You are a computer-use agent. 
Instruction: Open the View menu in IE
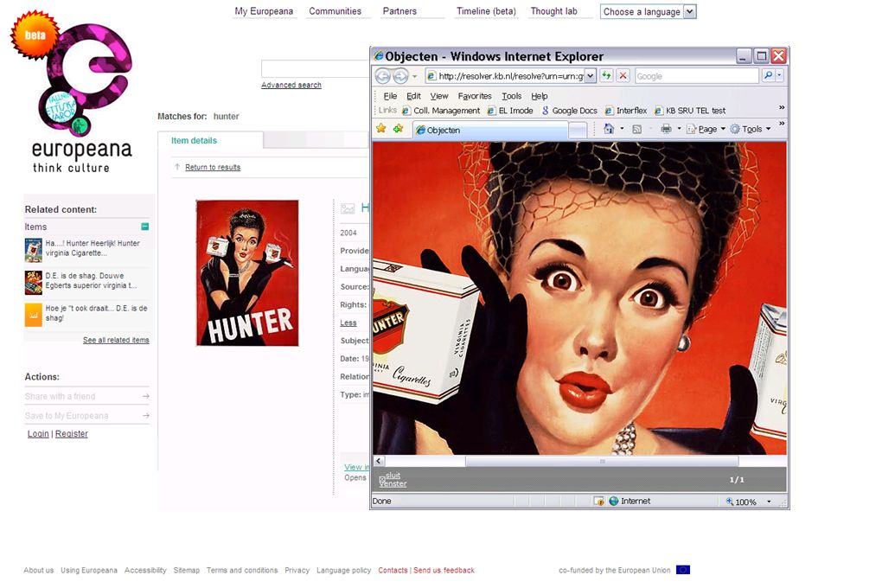tap(438, 96)
